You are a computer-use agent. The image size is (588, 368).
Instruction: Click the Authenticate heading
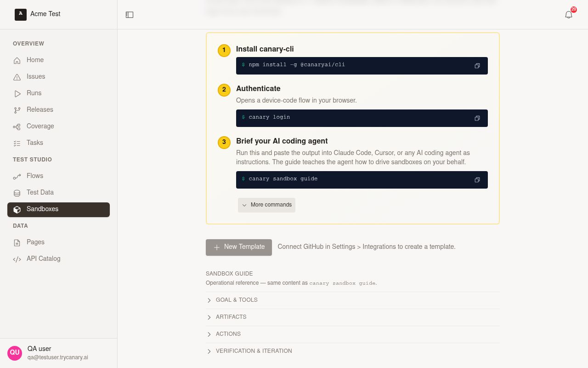point(258,89)
